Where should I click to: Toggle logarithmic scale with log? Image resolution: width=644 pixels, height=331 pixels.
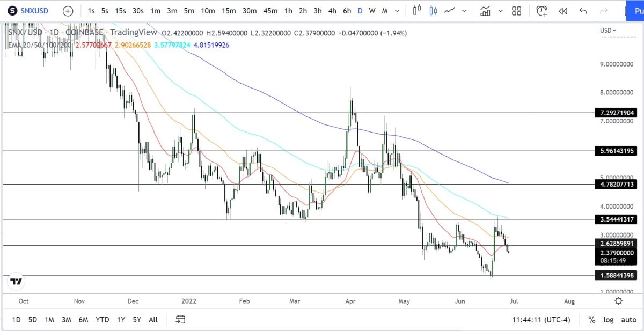(x=609, y=319)
